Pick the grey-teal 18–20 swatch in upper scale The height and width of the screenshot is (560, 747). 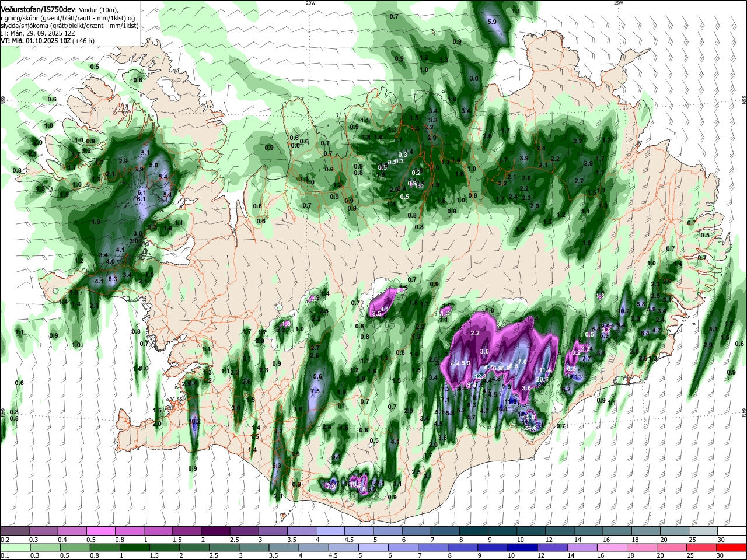click(645, 531)
